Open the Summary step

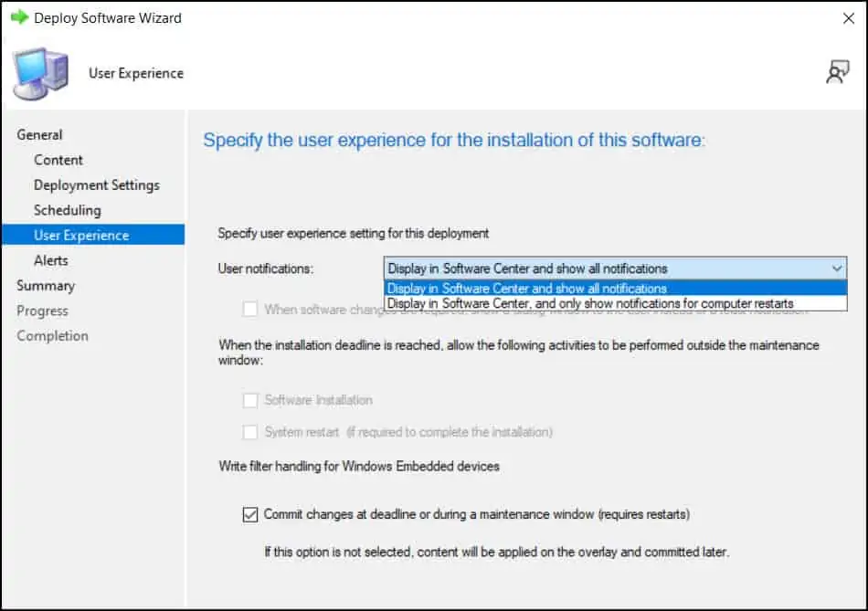click(46, 286)
